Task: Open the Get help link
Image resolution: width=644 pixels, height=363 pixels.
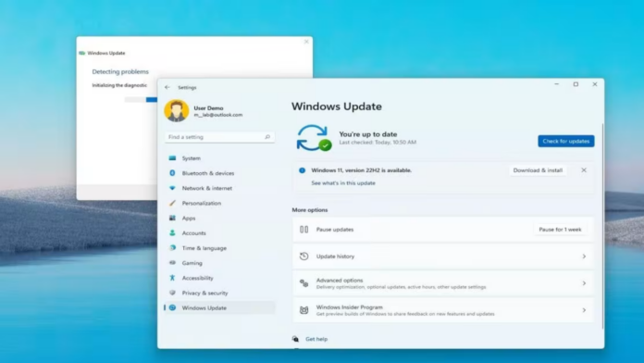Action: point(316,339)
